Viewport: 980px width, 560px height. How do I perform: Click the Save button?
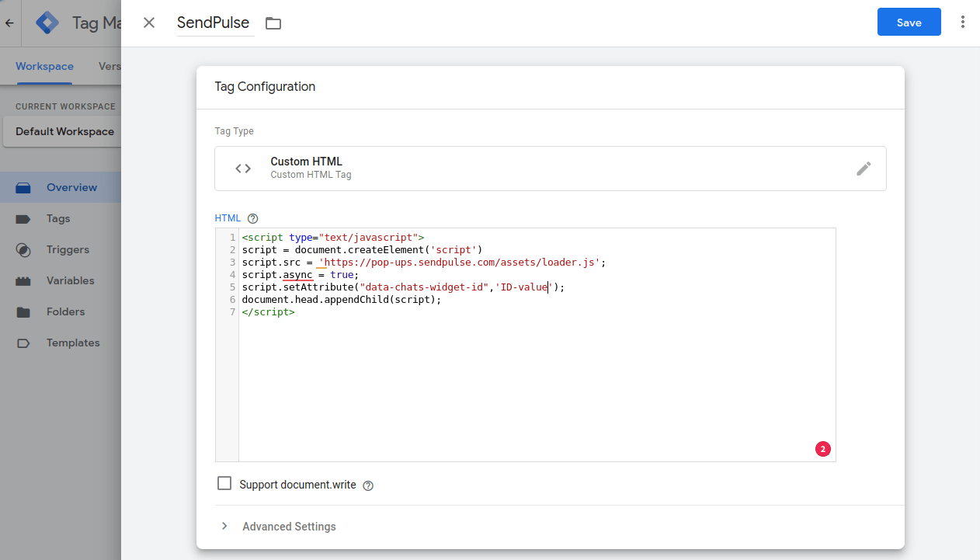(909, 23)
